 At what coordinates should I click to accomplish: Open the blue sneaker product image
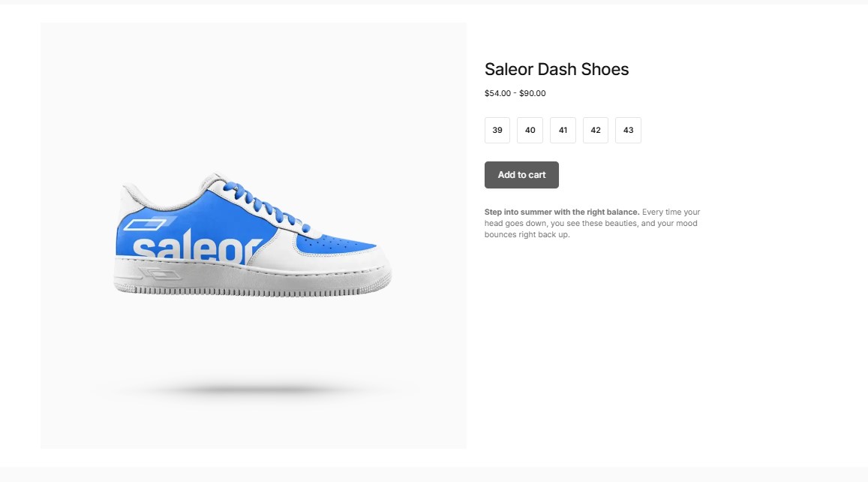click(254, 236)
